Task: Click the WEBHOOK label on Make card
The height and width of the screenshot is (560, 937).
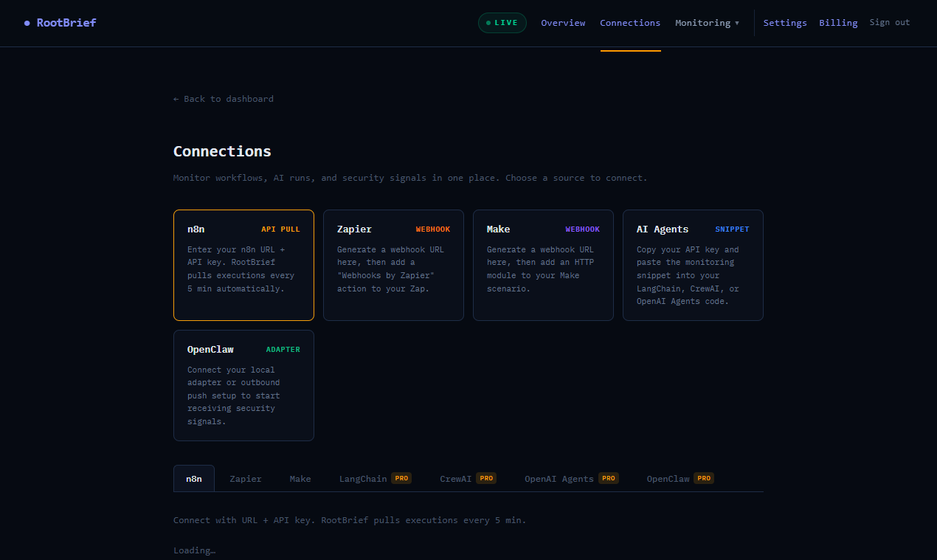Action: pyautogui.click(x=583, y=229)
